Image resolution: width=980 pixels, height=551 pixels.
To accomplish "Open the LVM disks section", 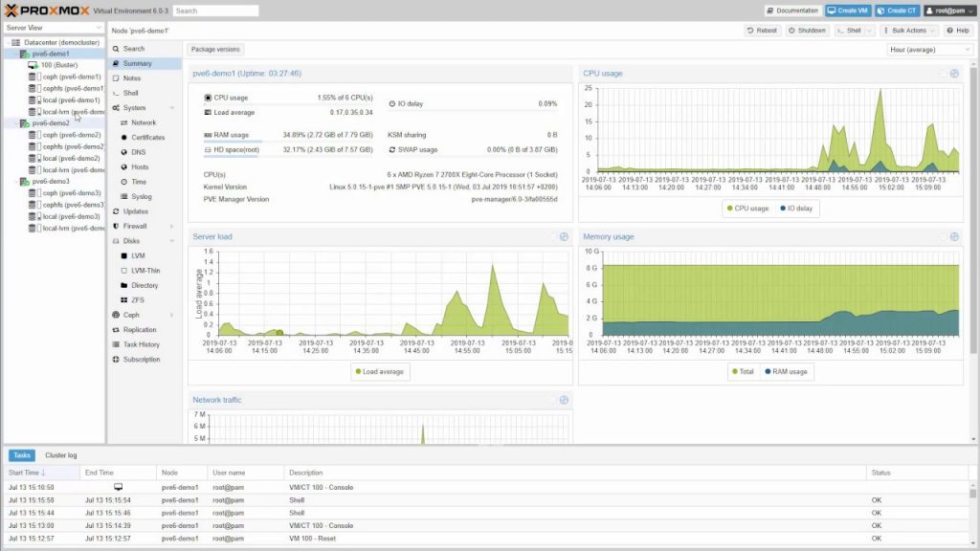I will point(138,256).
